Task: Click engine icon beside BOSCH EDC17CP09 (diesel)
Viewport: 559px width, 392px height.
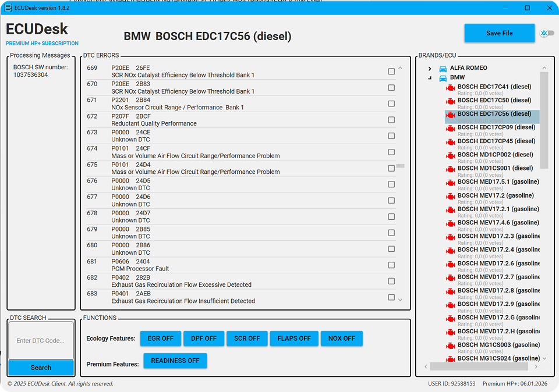Action: point(450,129)
